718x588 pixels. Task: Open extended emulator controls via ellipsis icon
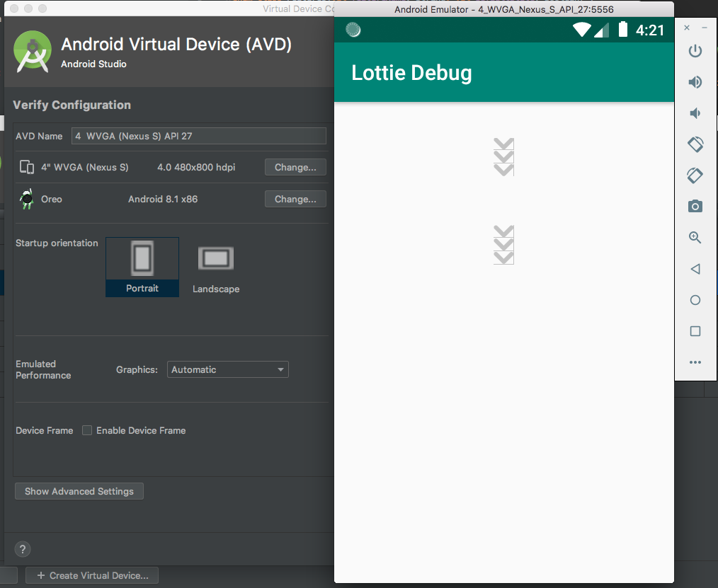(695, 362)
